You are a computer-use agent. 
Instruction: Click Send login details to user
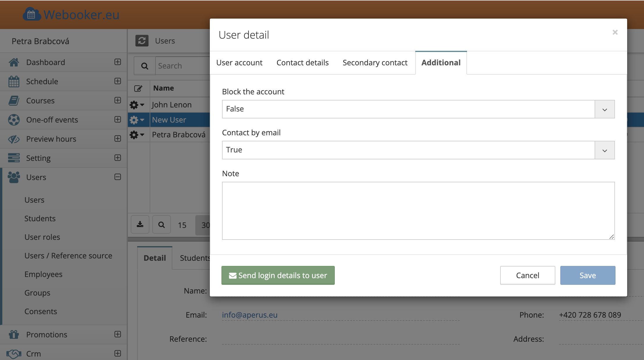(x=278, y=275)
